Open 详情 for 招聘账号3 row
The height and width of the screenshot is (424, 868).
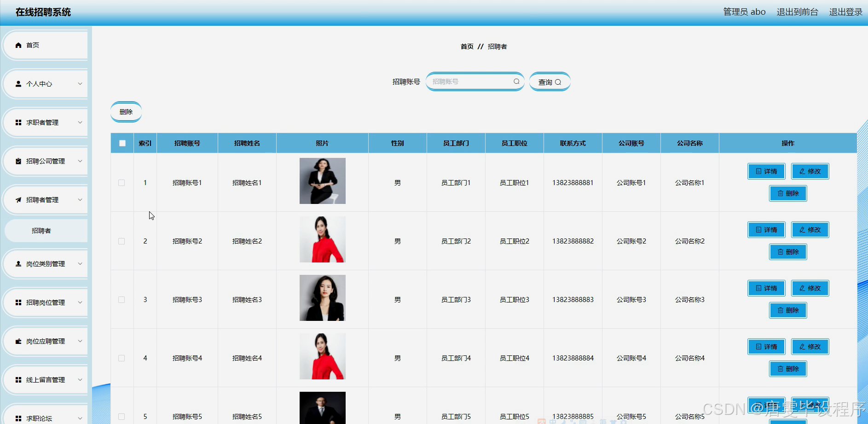click(x=766, y=288)
